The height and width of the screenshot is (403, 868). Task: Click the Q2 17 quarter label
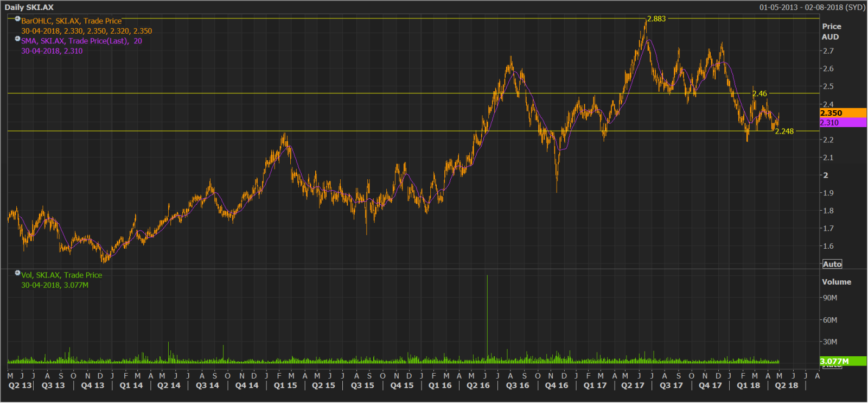633,385
